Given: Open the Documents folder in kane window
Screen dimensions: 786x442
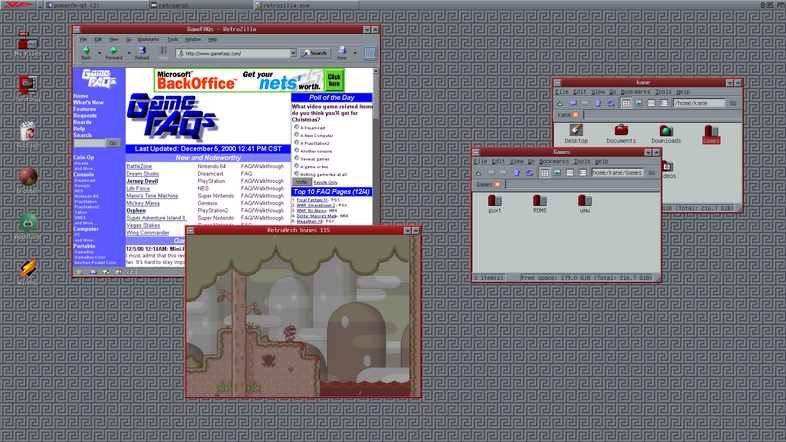Looking at the screenshot, I should tap(621, 134).
